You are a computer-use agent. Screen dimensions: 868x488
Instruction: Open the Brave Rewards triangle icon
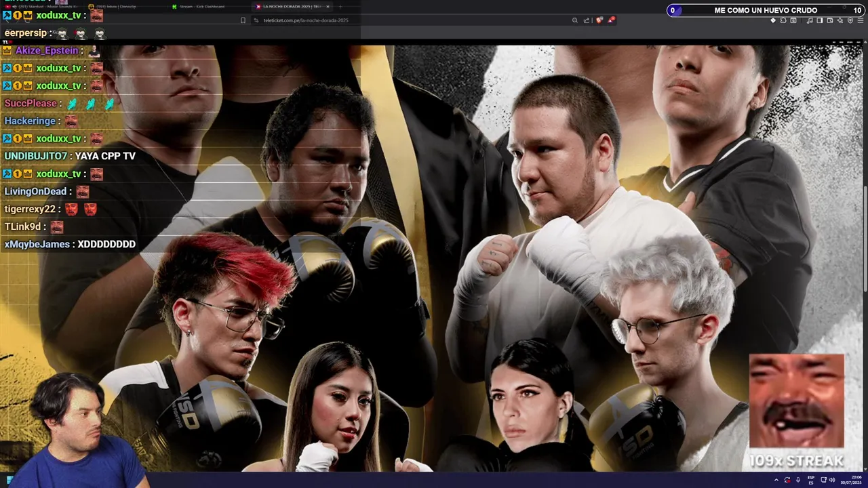(x=611, y=20)
